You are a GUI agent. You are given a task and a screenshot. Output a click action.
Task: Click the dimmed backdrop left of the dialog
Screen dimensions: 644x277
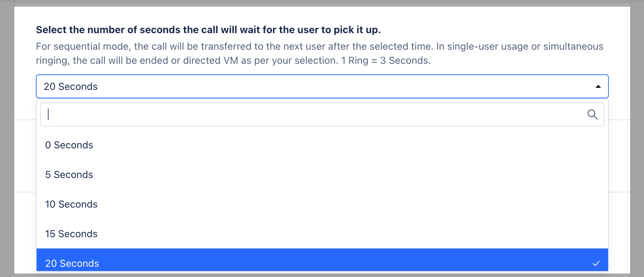pyautogui.click(x=7, y=141)
